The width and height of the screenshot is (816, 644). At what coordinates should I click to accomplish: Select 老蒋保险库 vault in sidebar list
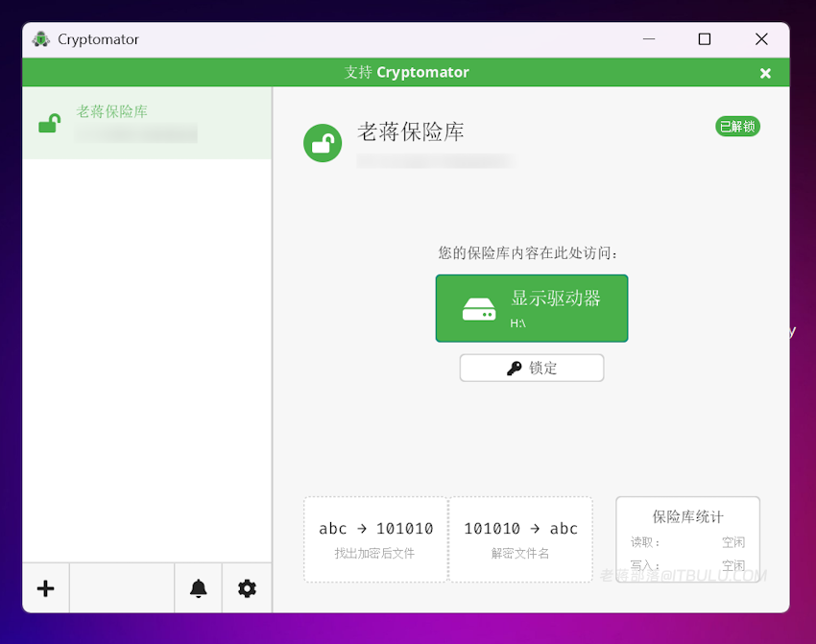click(x=147, y=123)
